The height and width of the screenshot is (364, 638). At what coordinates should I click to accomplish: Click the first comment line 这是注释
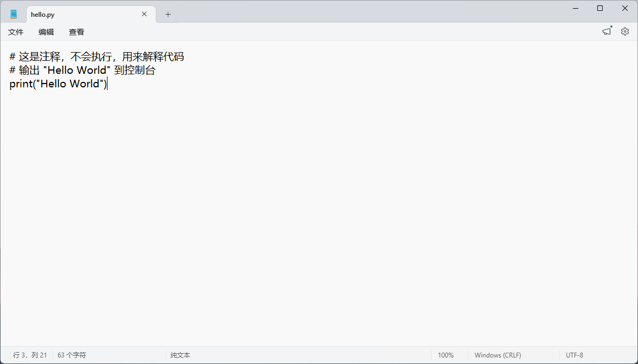[97, 56]
